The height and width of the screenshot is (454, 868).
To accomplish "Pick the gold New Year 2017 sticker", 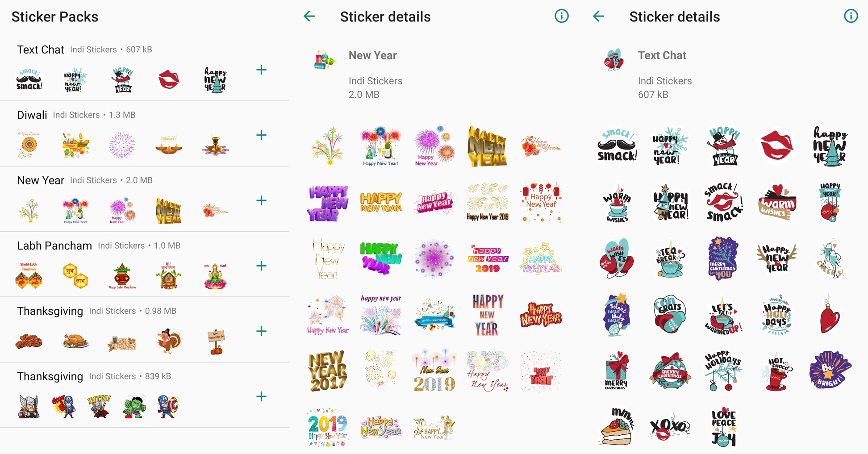I will coord(327,371).
